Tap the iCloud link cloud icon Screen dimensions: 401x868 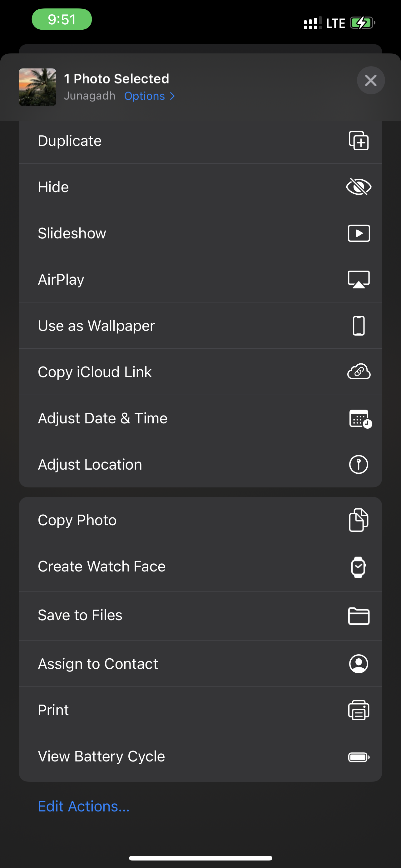[x=359, y=372]
